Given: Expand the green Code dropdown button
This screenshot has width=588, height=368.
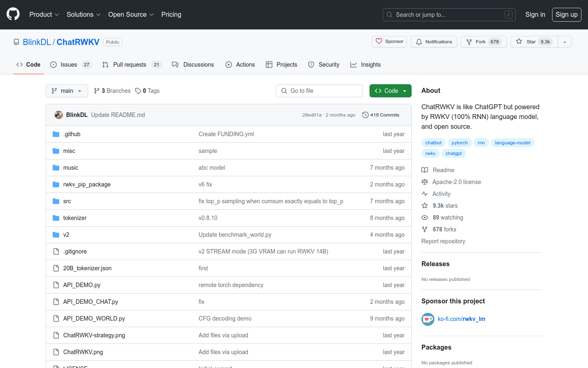Looking at the screenshot, I should point(390,91).
